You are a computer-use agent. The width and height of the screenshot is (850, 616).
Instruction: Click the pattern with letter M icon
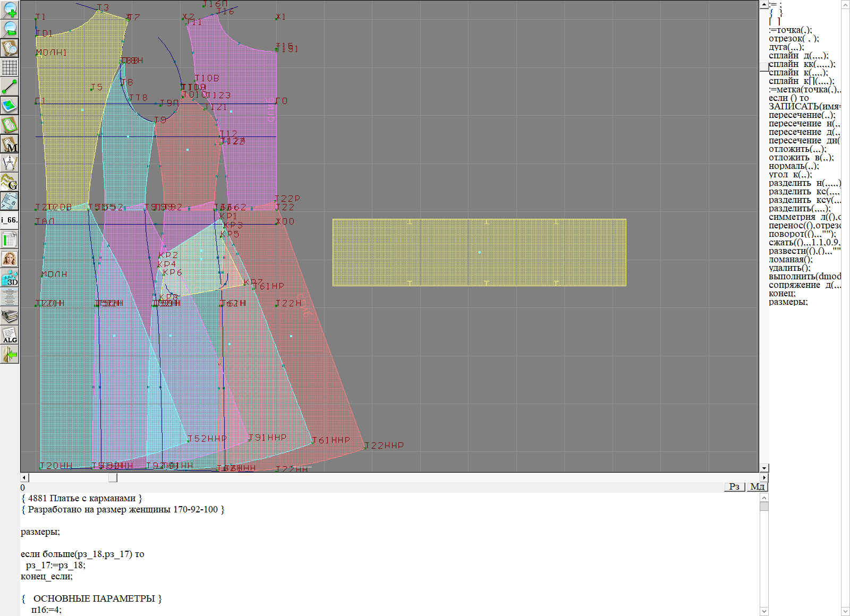10,144
